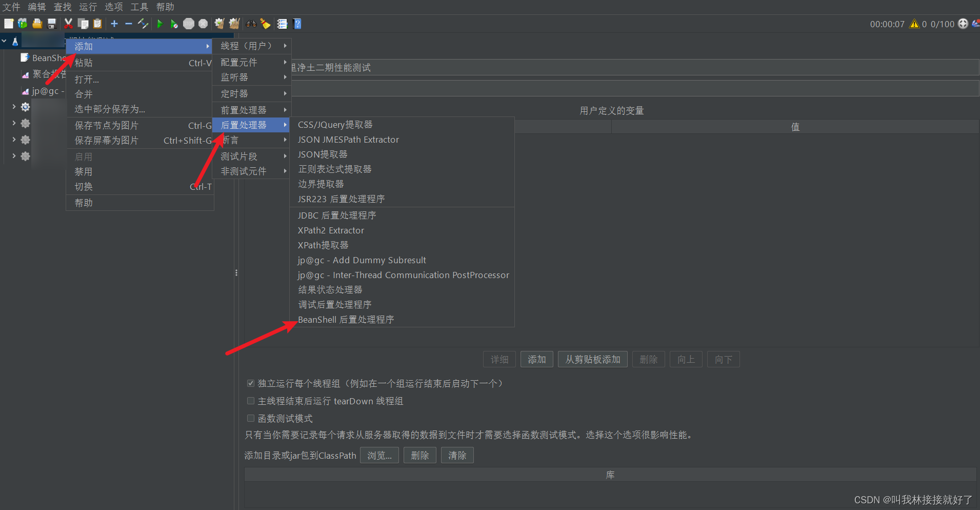This screenshot has width=980, height=510.
Task: Click the Open file folder icon
Action: tap(37, 24)
